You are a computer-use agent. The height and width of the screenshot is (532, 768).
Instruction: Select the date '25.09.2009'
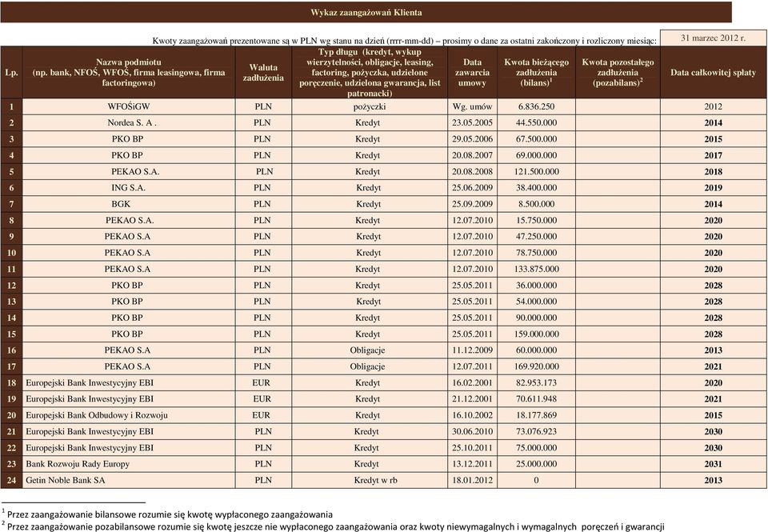point(472,204)
